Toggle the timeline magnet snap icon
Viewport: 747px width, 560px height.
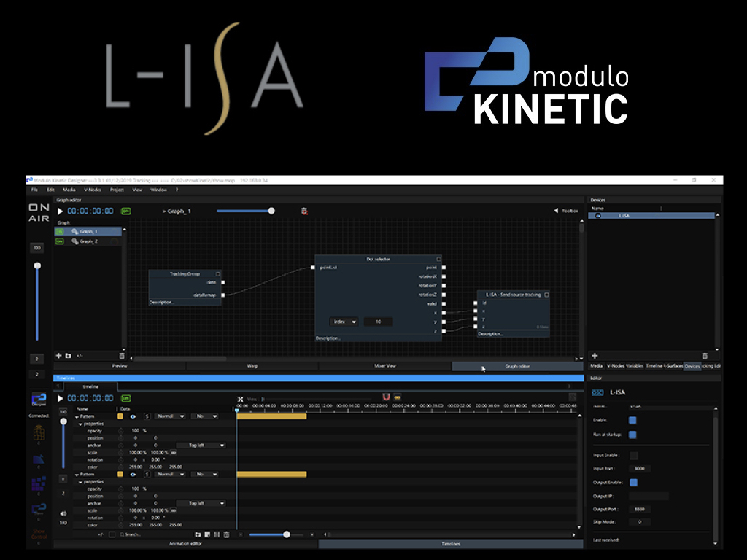(386, 397)
